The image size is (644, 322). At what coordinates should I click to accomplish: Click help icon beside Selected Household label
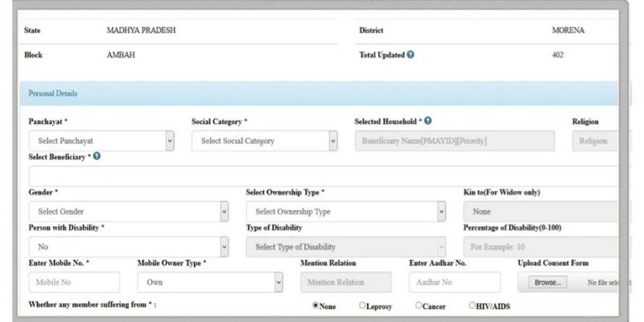click(x=428, y=121)
